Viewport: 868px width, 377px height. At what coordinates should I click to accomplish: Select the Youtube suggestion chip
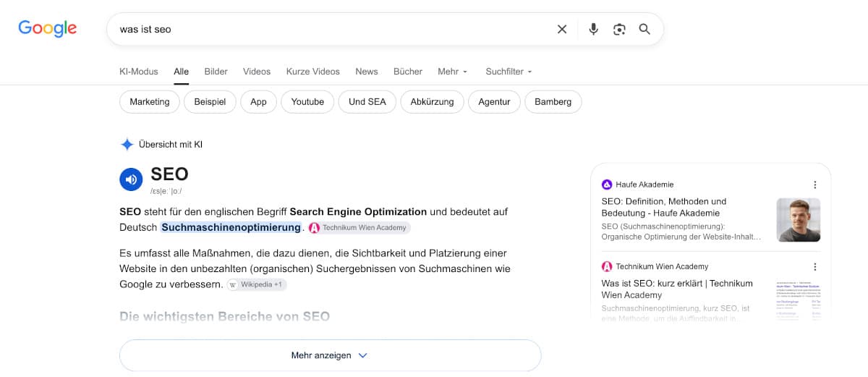tap(307, 102)
